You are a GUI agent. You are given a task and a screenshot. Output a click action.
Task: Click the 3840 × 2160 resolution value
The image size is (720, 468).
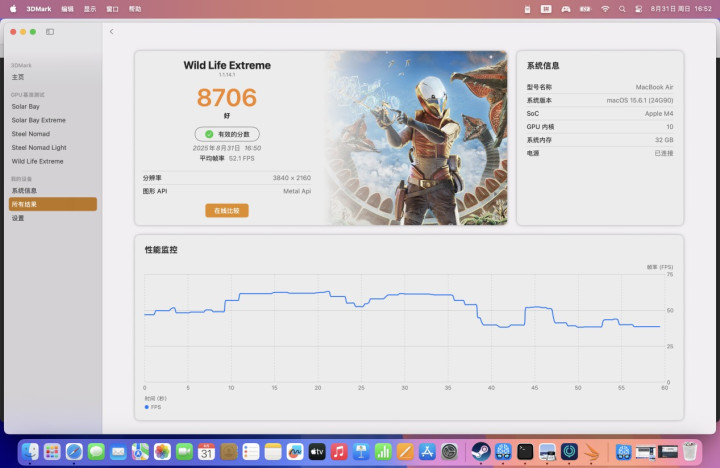click(292, 178)
